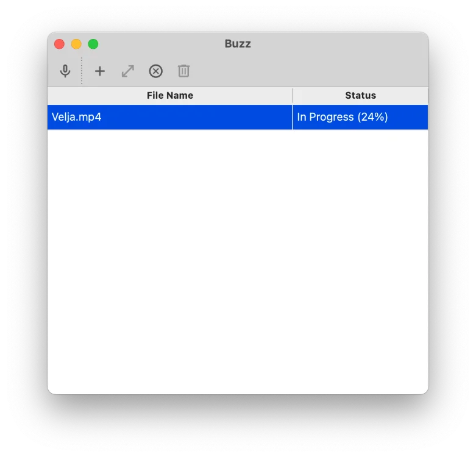Maximize the Buzz window with the green button

pyautogui.click(x=93, y=44)
